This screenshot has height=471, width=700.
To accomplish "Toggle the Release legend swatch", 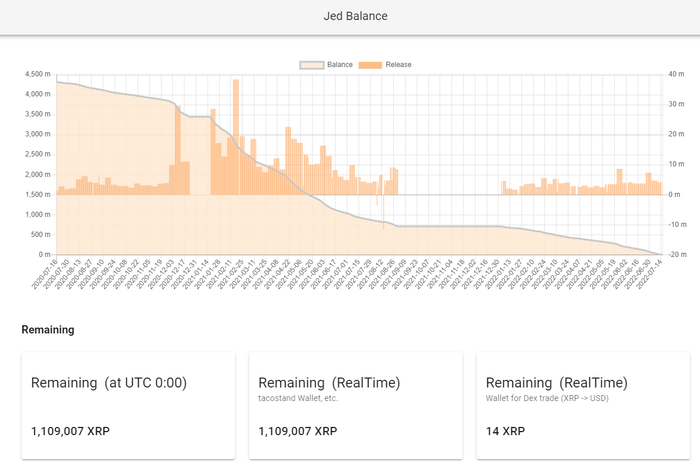I will [370, 65].
